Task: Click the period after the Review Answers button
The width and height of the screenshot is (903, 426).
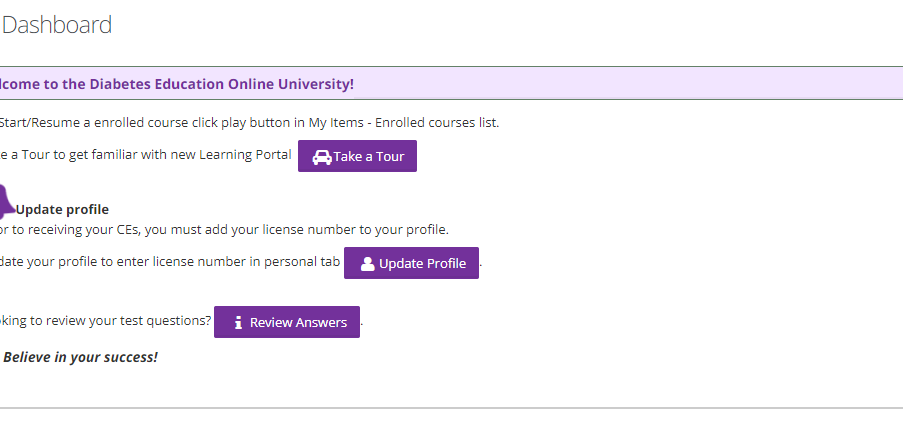Action: [x=362, y=324]
